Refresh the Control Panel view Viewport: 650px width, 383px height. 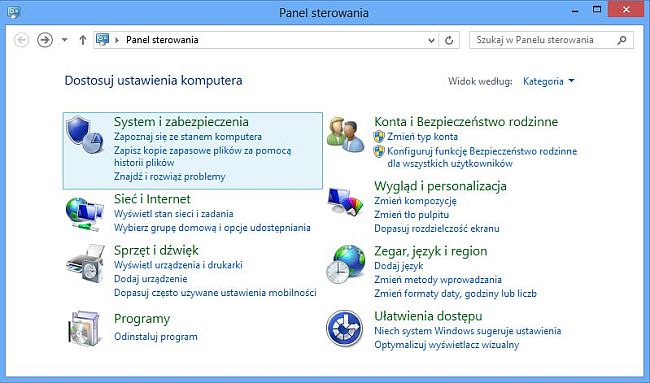(449, 40)
